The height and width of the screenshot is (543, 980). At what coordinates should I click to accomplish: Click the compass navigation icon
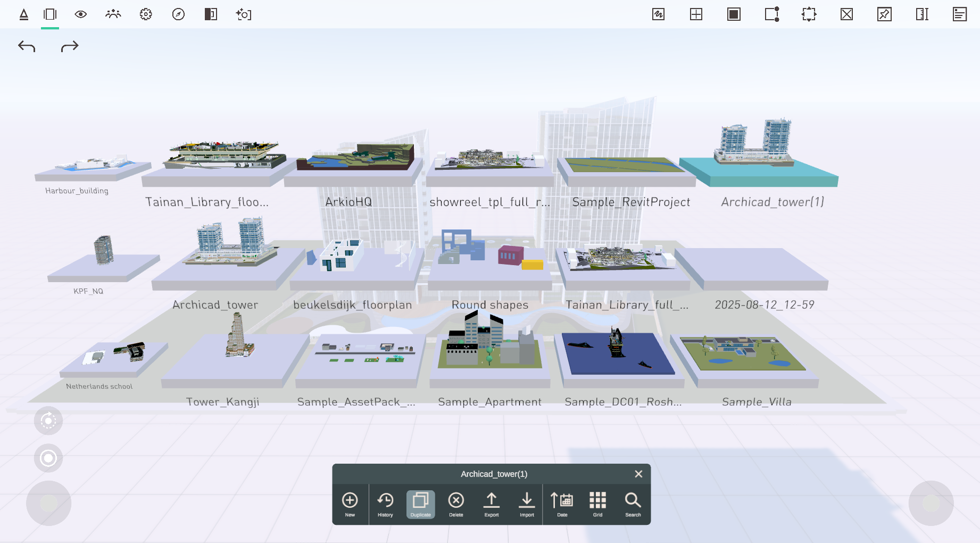point(179,14)
